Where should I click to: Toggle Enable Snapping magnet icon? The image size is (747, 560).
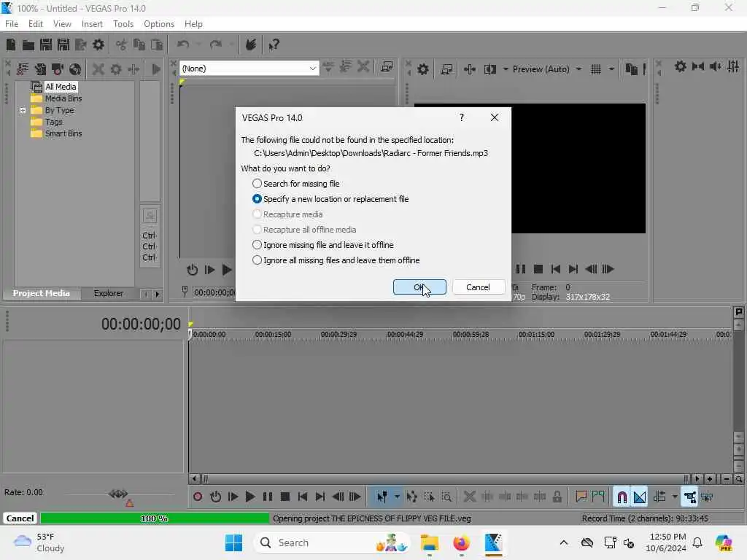click(622, 497)
